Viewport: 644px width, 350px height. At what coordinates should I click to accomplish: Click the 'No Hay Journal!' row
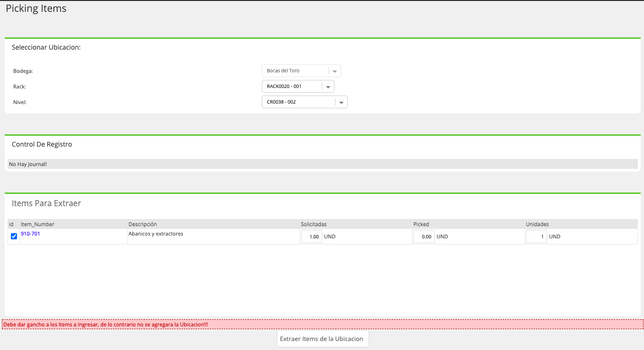tap(323, 164)
